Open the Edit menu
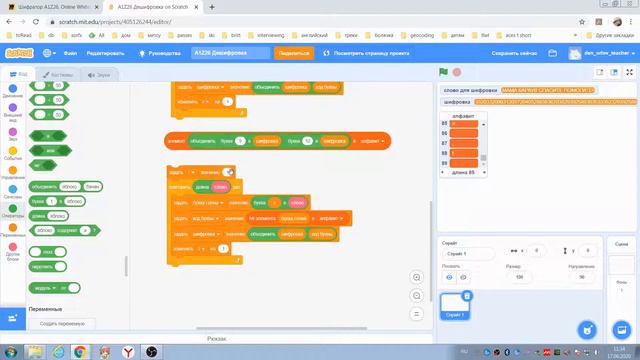 pos(105,53)
